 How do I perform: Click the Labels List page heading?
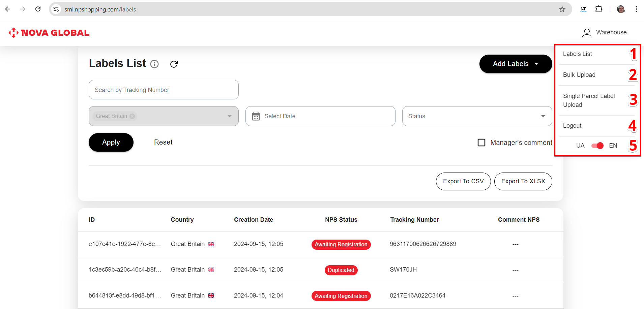coord(117,63)
